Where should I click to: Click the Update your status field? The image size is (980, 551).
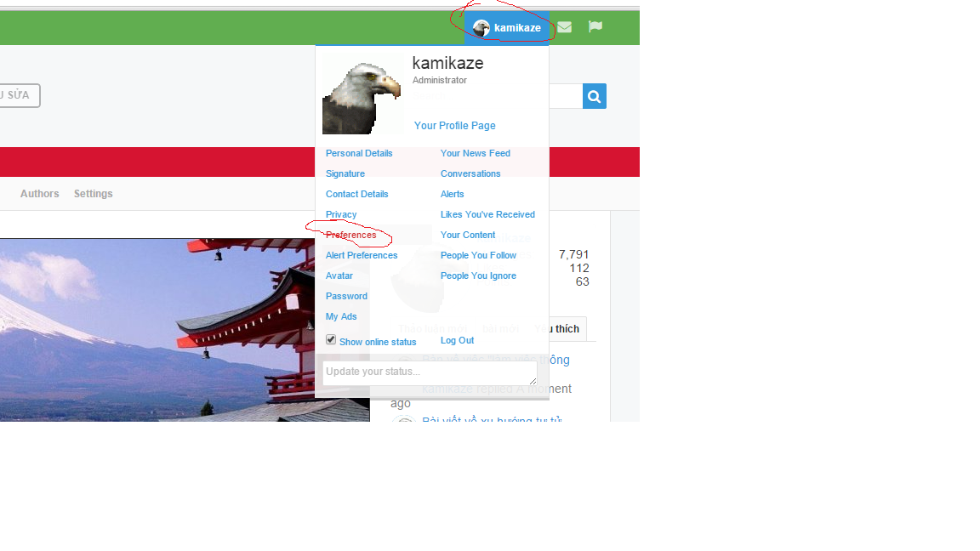tap(430, 372)
